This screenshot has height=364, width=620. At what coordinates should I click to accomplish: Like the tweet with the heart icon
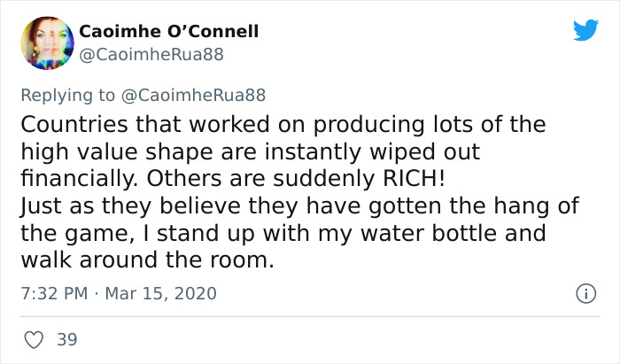(35, 339)
